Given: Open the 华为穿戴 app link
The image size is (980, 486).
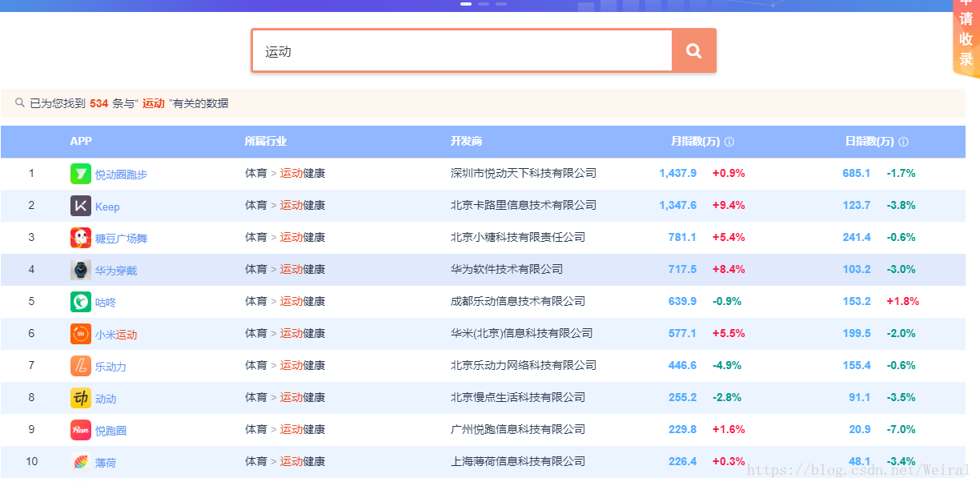Looking at the screenshot, I should 116,271.
